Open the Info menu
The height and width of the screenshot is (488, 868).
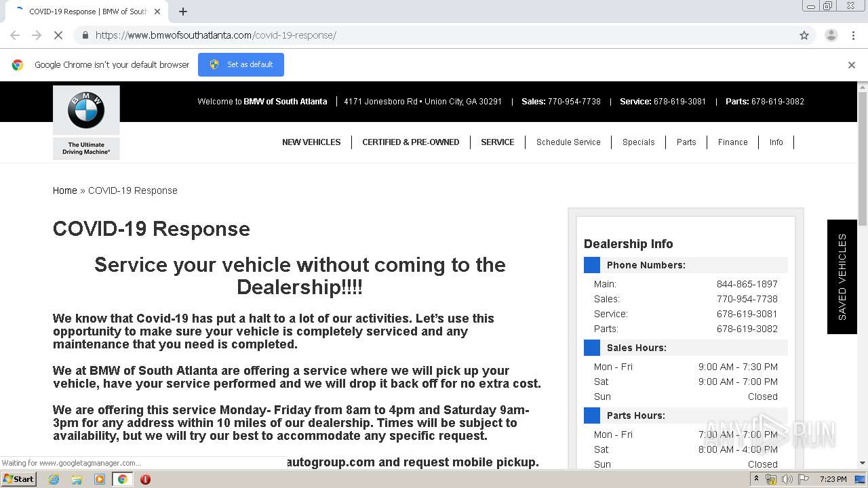point(776,142)
